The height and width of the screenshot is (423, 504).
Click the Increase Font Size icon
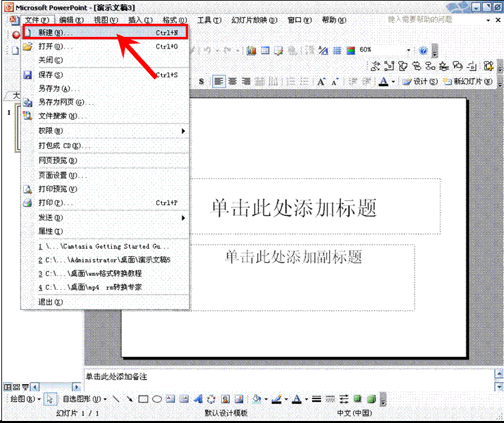pos(321,82)
